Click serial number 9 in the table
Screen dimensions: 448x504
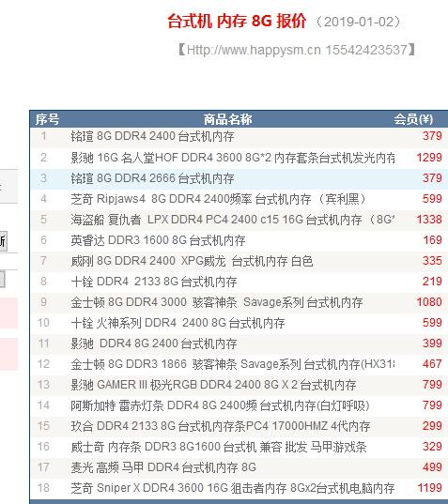tap(44, 302)
